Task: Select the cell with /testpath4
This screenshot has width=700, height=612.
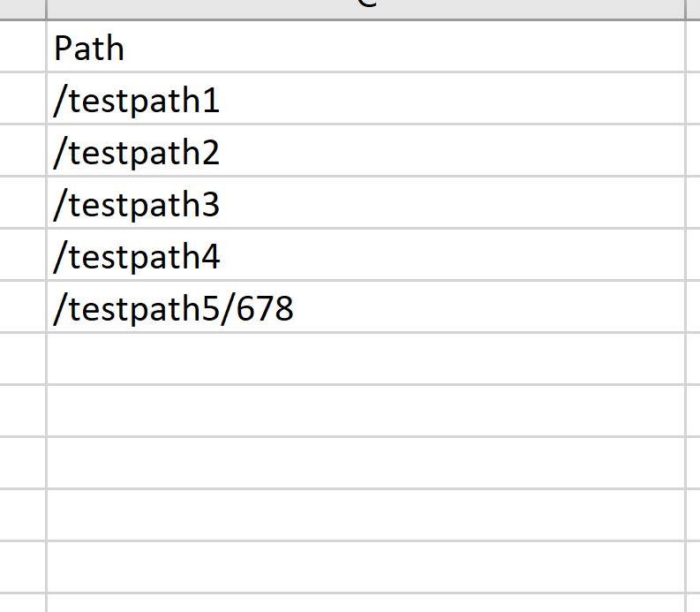Action: 365,254
